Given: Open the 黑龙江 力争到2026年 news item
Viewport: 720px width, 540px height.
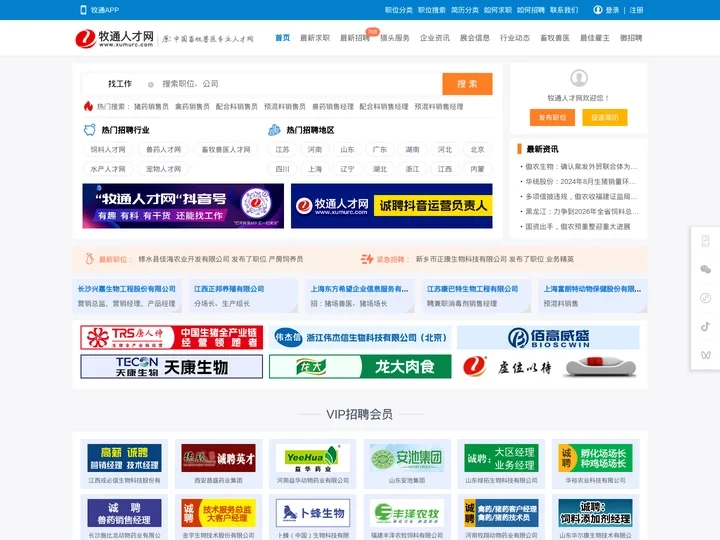Looking at the screenshot, I should click(582, 211).
